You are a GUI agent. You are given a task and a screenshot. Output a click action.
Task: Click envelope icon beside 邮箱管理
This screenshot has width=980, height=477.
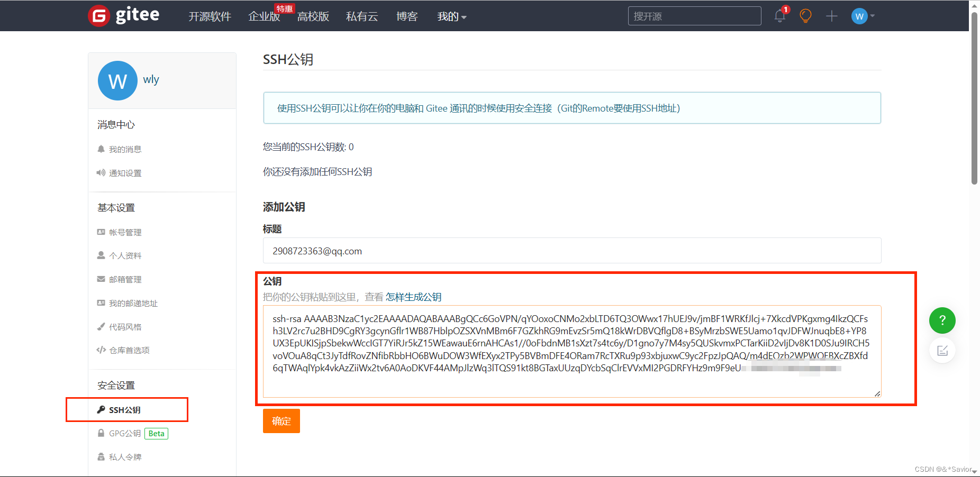101,279
